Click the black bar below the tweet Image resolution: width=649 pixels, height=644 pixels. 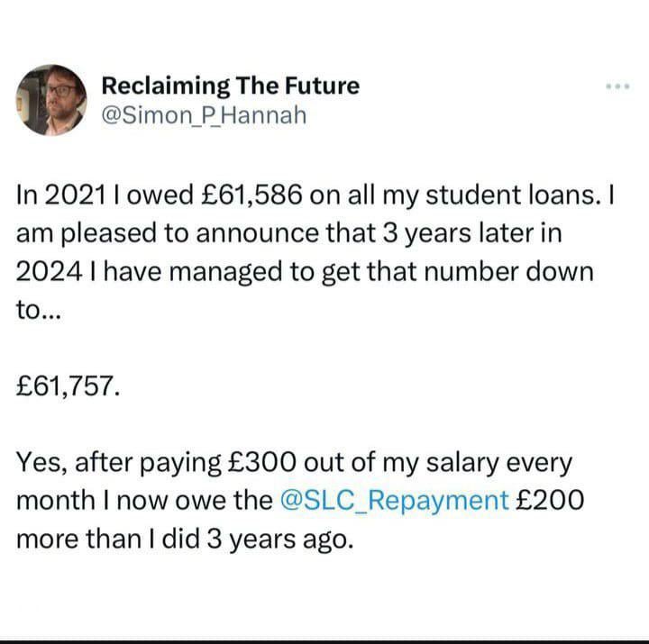(324, 642)
